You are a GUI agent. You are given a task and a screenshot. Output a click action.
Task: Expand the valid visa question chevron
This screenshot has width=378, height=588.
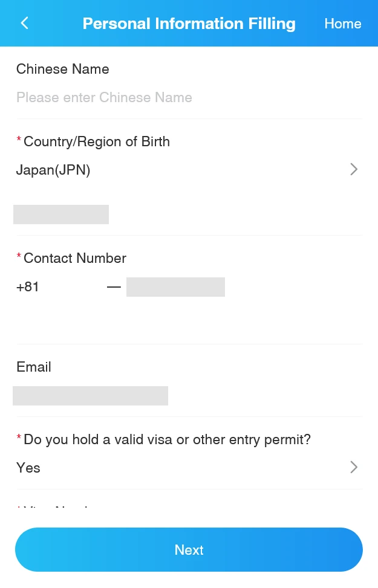point(354,467)
